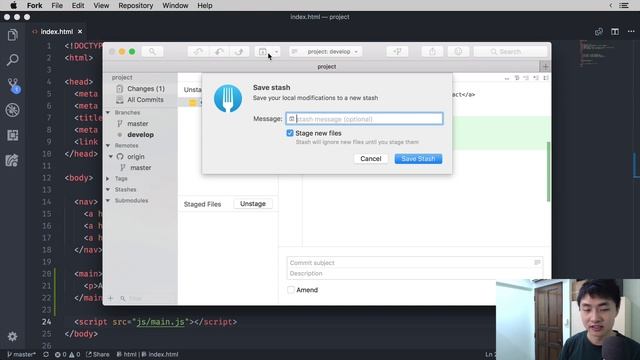Expand the Tags section
The image size is (640, 360).
[x=108, y=178]
